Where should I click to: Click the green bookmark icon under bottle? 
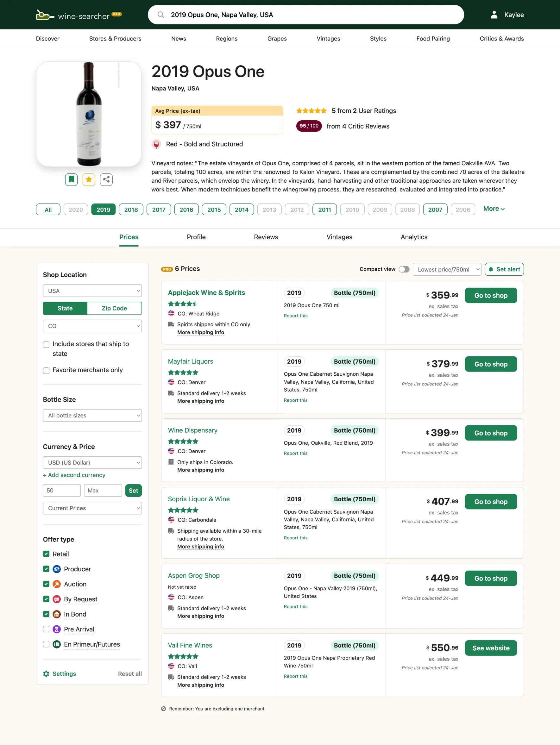[72, 179]
